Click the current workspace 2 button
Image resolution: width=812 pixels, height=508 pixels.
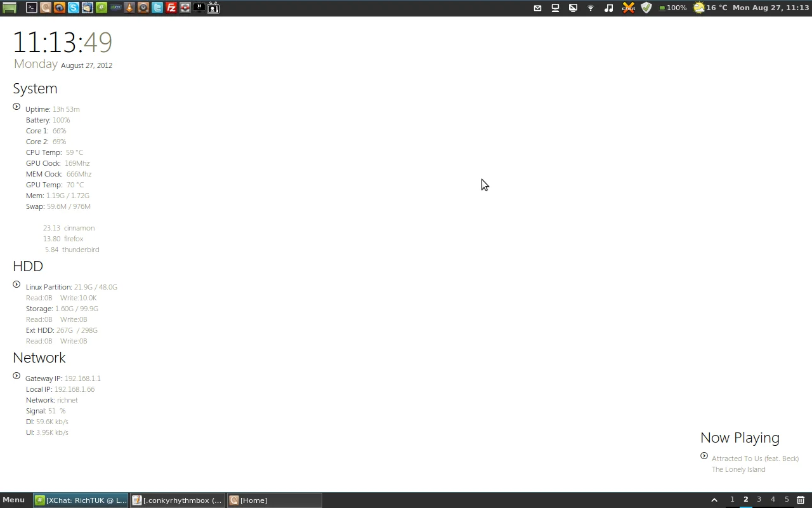click(746, 500)
